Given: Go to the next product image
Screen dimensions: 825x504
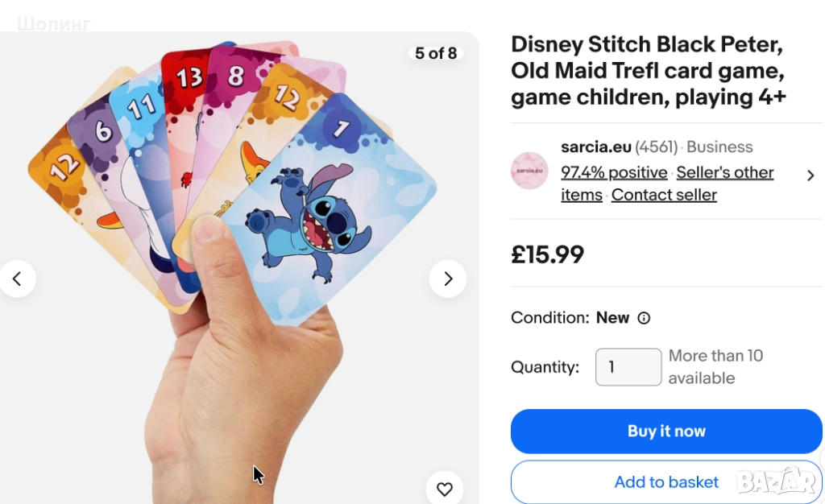Looking at the screenshot, I should tap(448, 279).
